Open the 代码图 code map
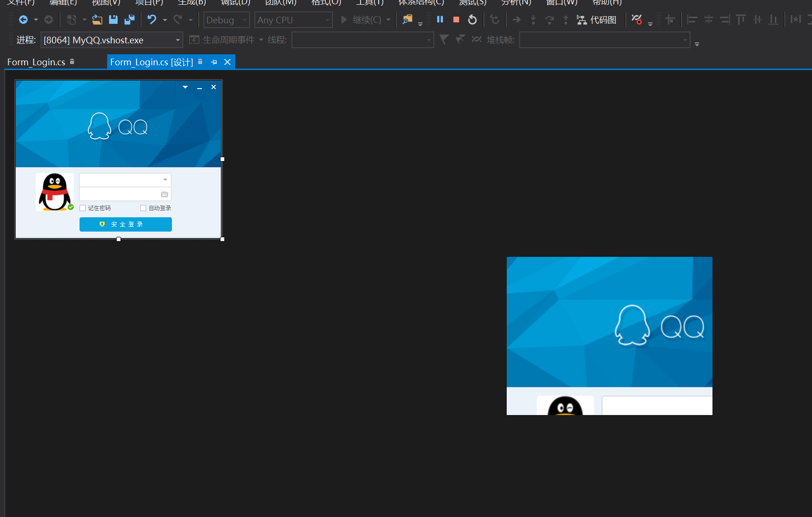Screen dimensions: 812x517 coord(597,20)
